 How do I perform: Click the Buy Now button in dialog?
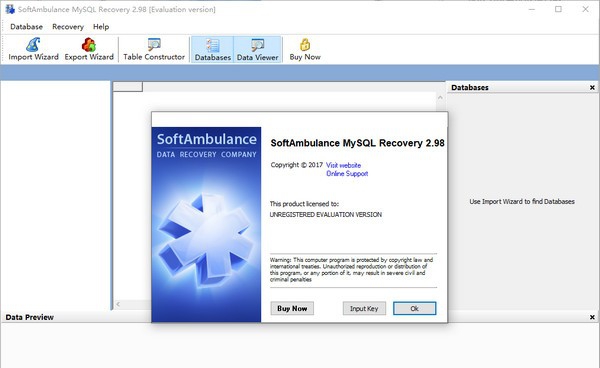[x=292, y=308]
